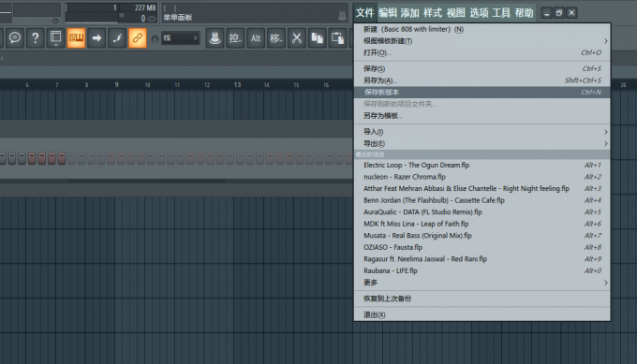Expand the 导出(E) submenu arrow

pyautogui.click(x=605, y=144)
